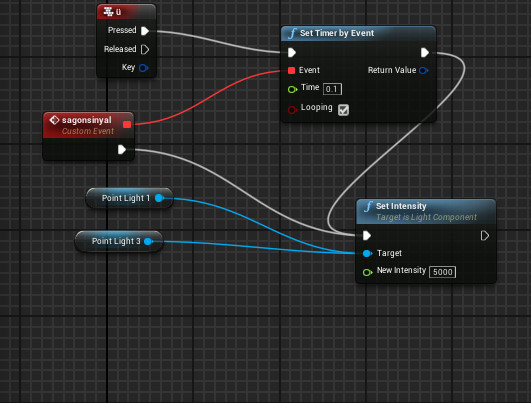
Task: Click the green New Intensity pin
Action: (x=367, y=272)
